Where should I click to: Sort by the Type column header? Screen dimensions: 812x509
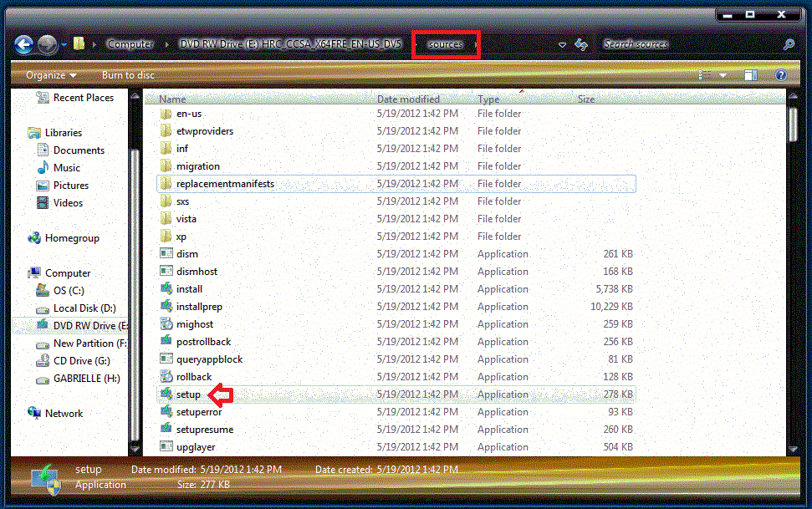(x=488, y=99)
